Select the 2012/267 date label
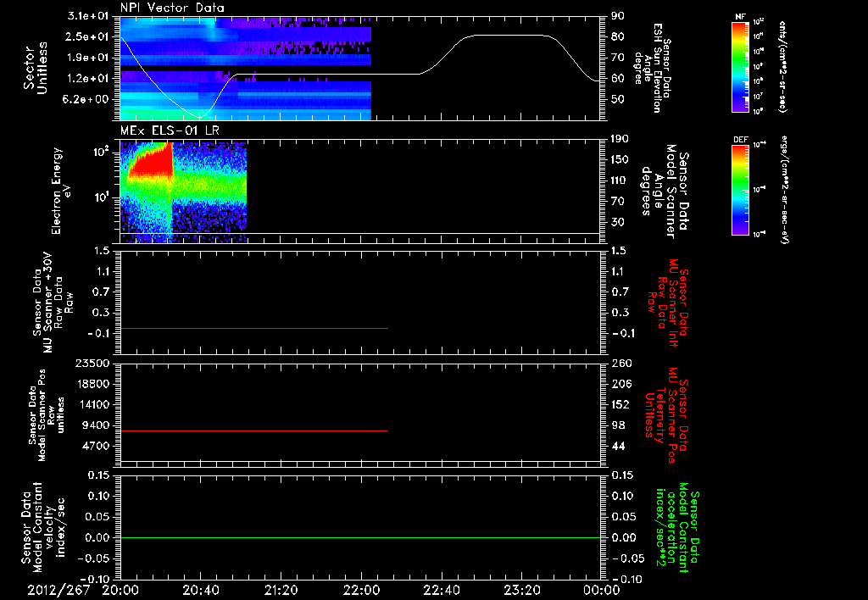This screenshot has width=868, height=600. 58,590
